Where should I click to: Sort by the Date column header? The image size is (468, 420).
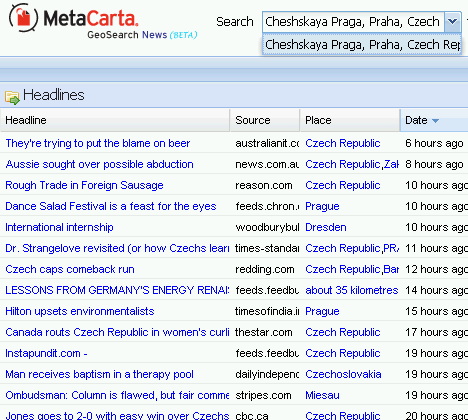(434, 120)
